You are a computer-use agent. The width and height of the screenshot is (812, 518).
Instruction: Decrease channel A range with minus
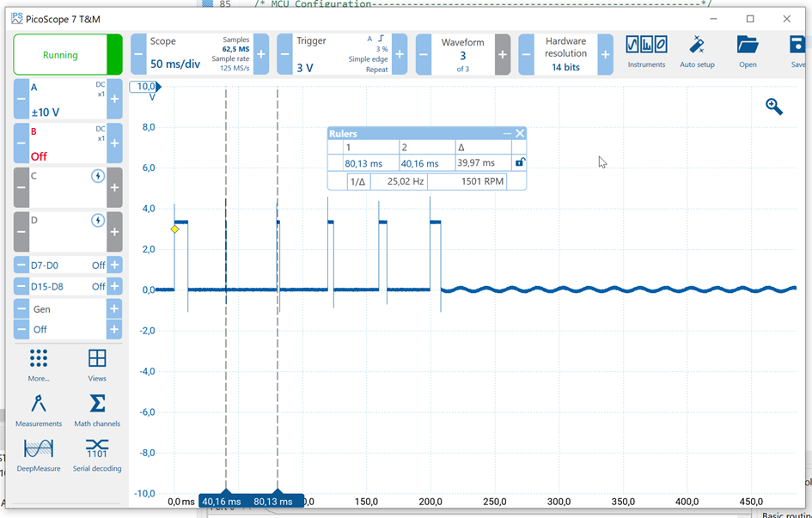tap(21, 99)
